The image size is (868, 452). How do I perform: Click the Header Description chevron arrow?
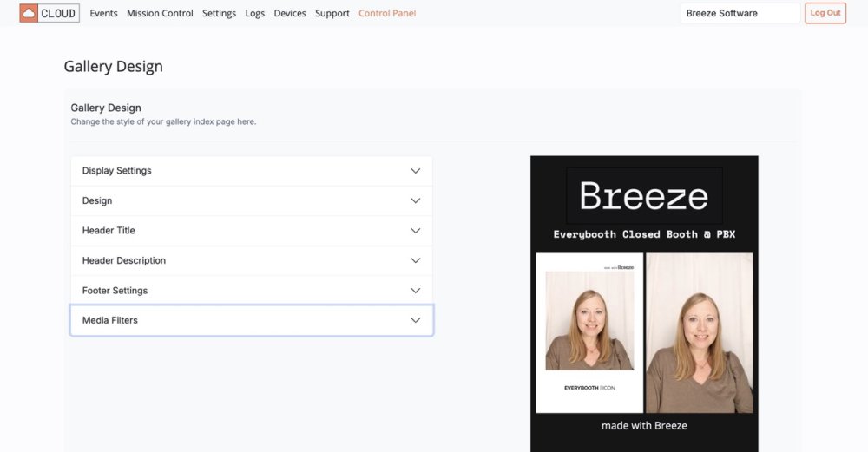415,260
